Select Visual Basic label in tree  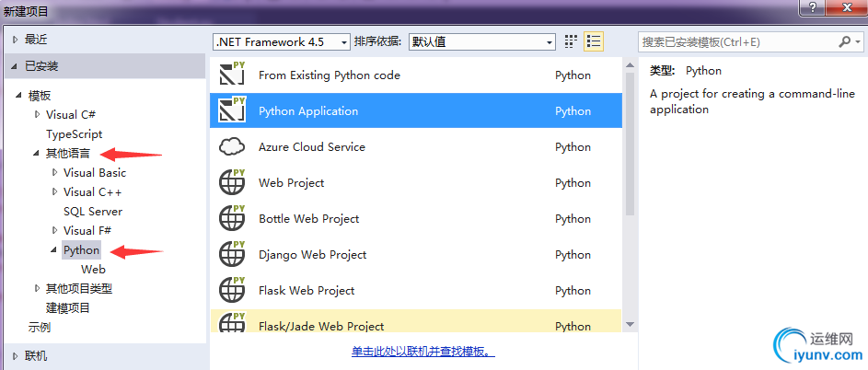click(x=95, y=173)
